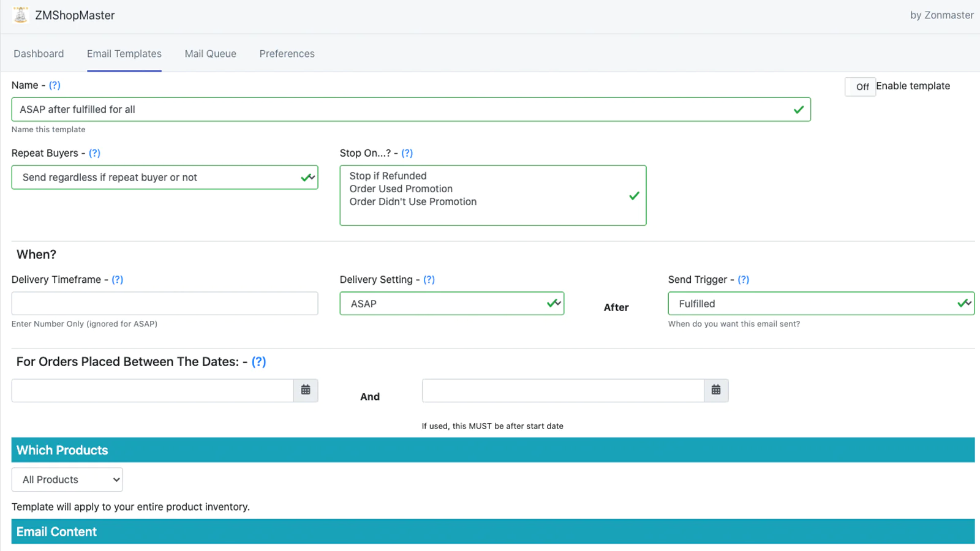Click the Name help (?) link
The image size is (980, 551).
[x=55, y=85]
